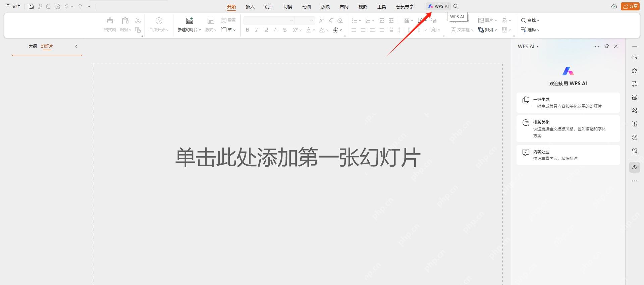Open the WPS AI panel more options (…)
The height and width of the screenshot is (285, 644).
pyautogui.click(x=597, y=46)
